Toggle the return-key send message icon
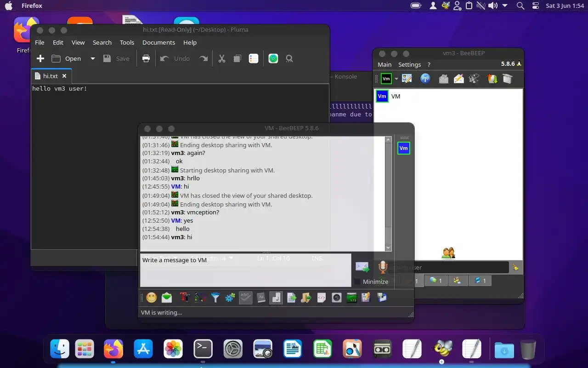This screenshot has width=588, height=368. (276, 298)
